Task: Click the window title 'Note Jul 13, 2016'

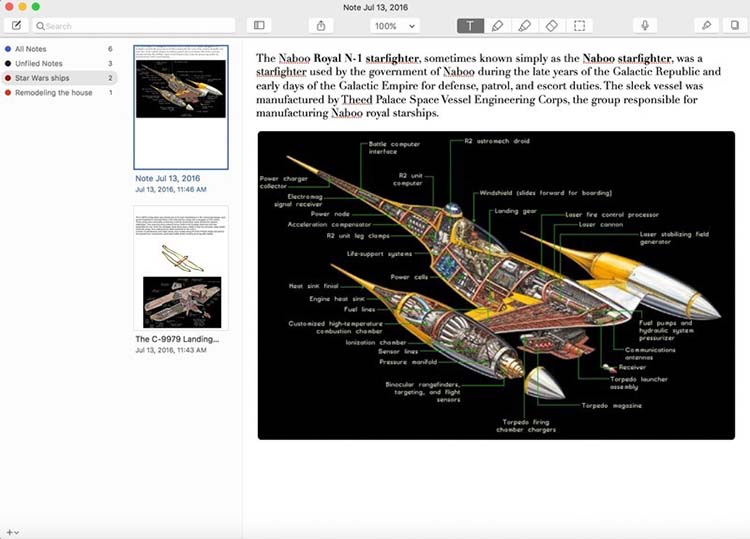Action: (375, 7)
